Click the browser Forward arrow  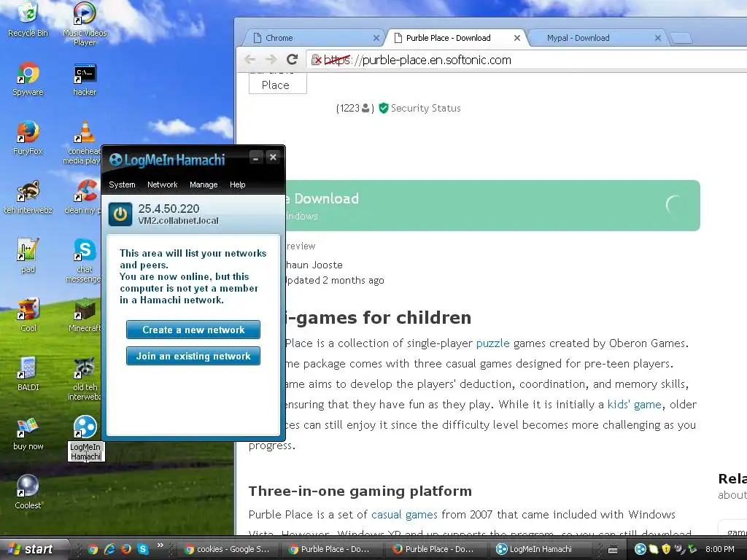(271, 59)
